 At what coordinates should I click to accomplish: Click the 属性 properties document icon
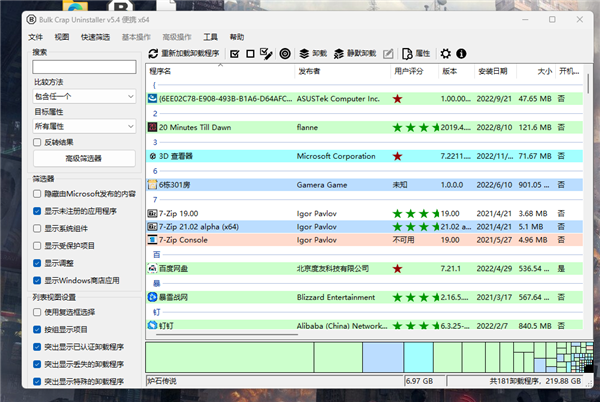[x=407, y=54]
